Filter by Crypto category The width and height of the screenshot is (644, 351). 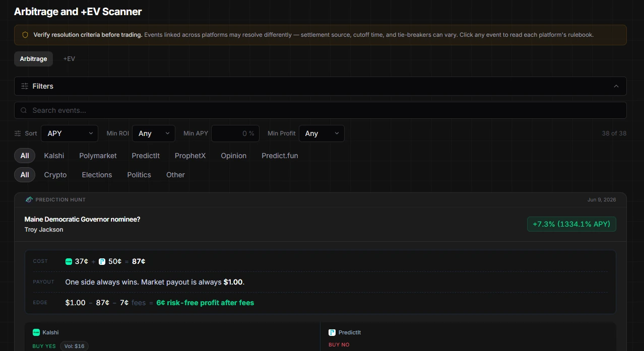pyautogui.click(x=55, y=175)
